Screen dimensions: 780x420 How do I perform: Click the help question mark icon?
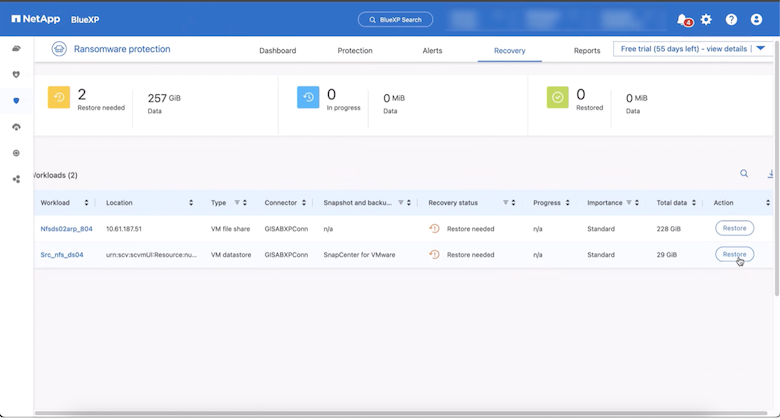point(731,19)
